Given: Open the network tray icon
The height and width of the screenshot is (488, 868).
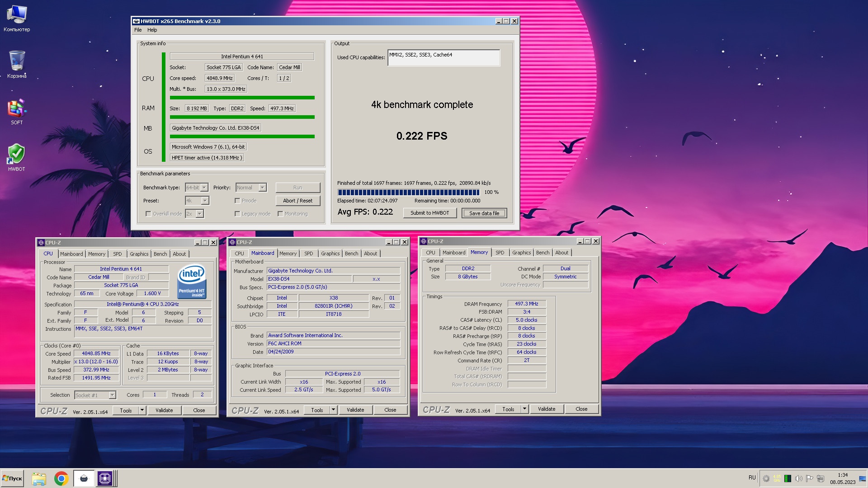Looking at the screenshot, I should (821, 479).
